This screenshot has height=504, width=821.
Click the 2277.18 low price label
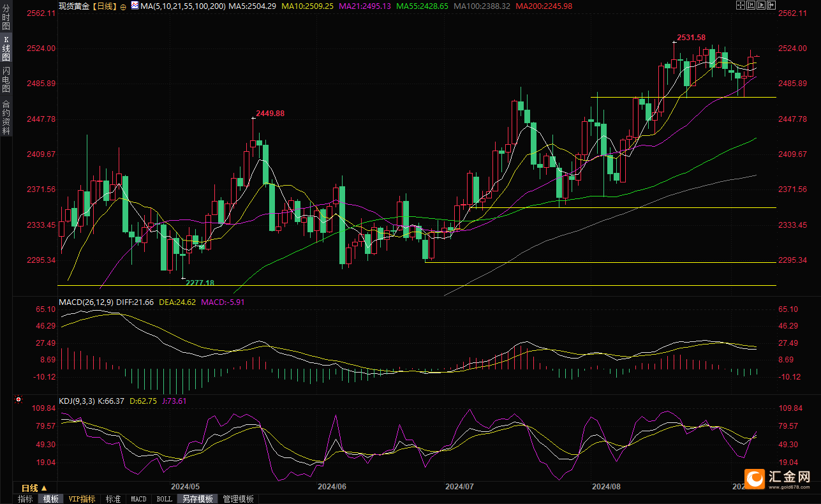click(200, 283)
